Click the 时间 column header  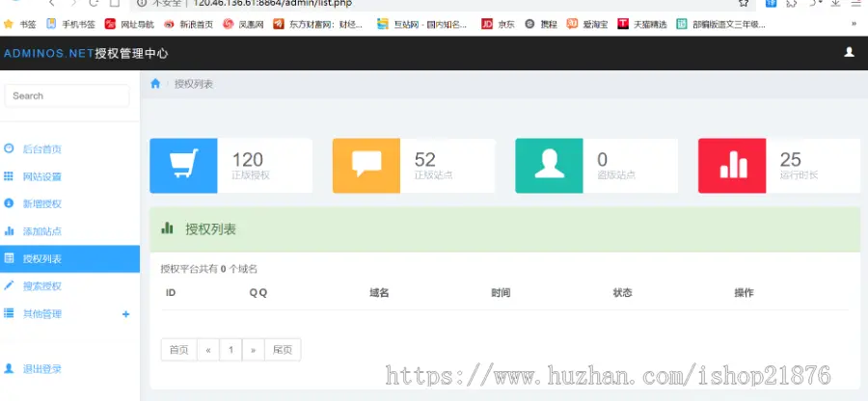[501, 293]
